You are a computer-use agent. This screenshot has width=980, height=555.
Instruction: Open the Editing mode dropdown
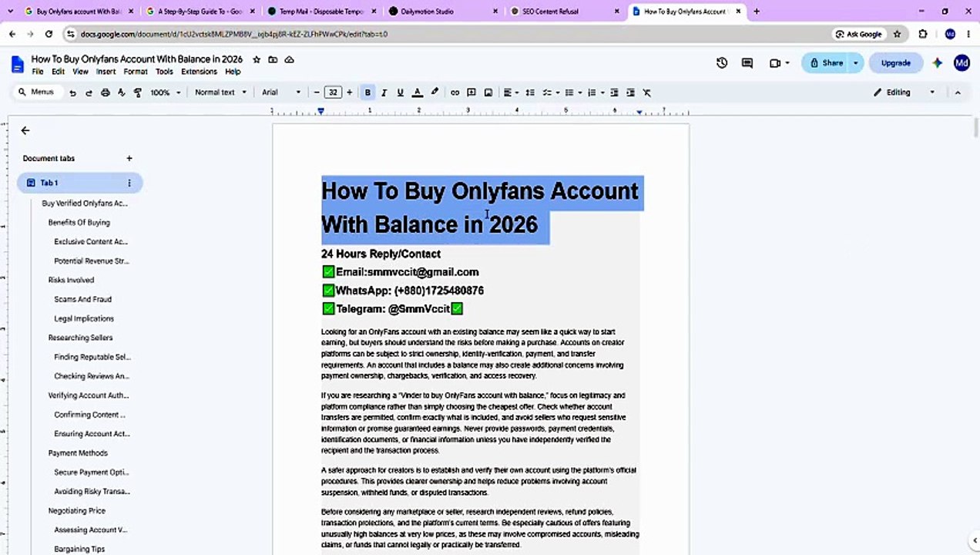904,92
